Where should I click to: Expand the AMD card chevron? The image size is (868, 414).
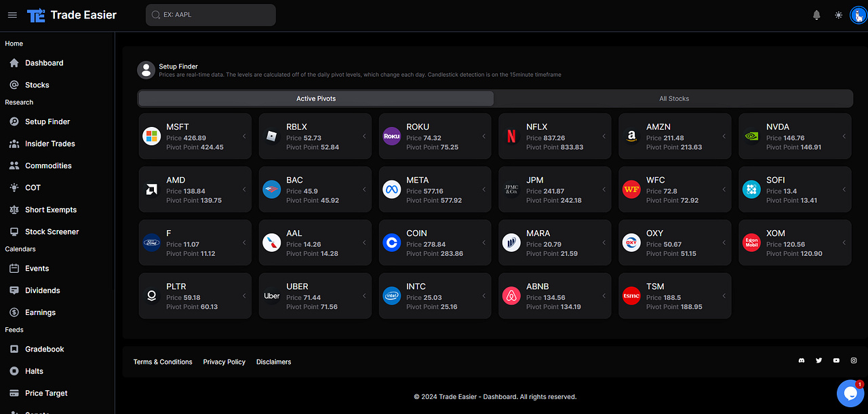click(244, 189)
